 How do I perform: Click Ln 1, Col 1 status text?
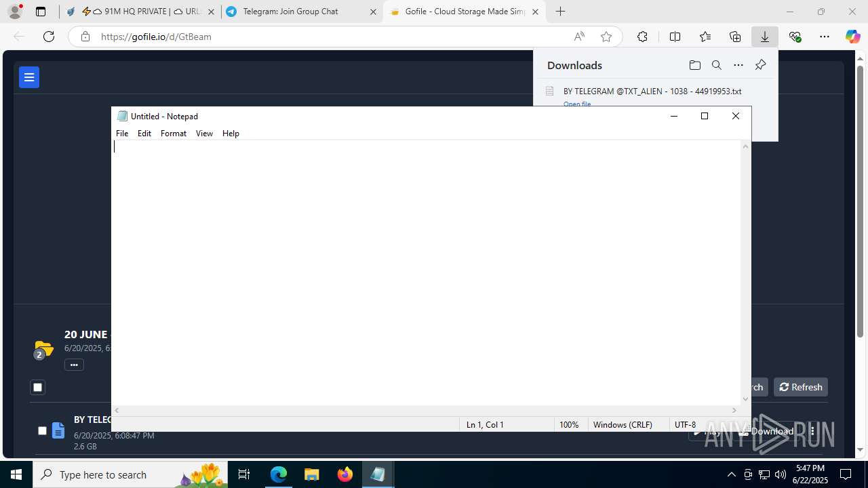click(x=485, y=424)
